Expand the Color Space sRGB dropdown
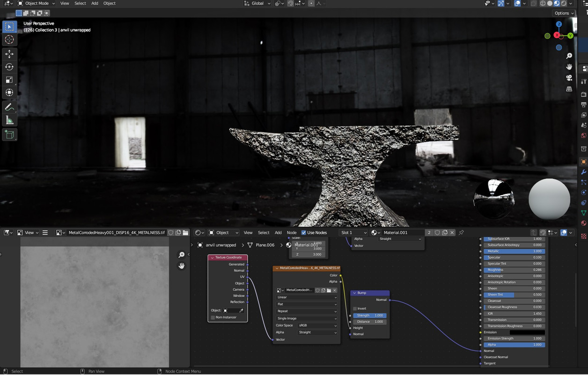 tap(317, 325)
